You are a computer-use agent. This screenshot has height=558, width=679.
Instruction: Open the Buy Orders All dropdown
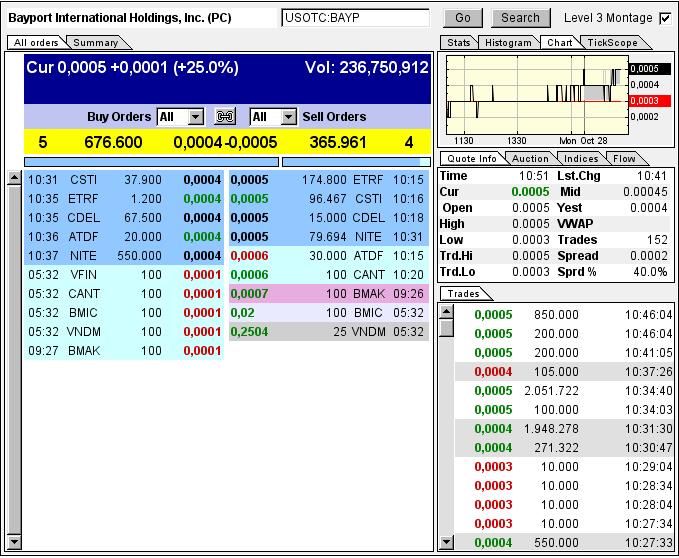[x=181, y=116]
